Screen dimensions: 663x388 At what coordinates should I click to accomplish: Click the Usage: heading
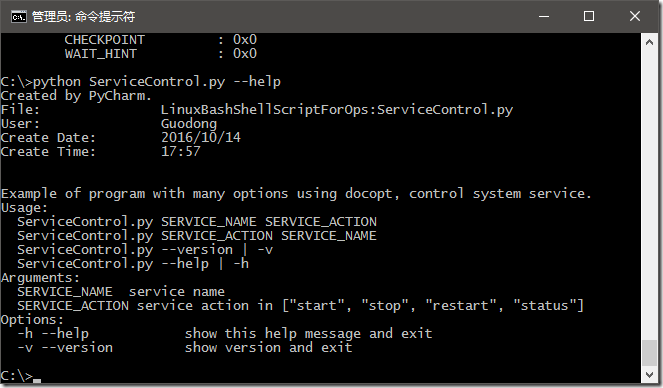coord(25,208)
